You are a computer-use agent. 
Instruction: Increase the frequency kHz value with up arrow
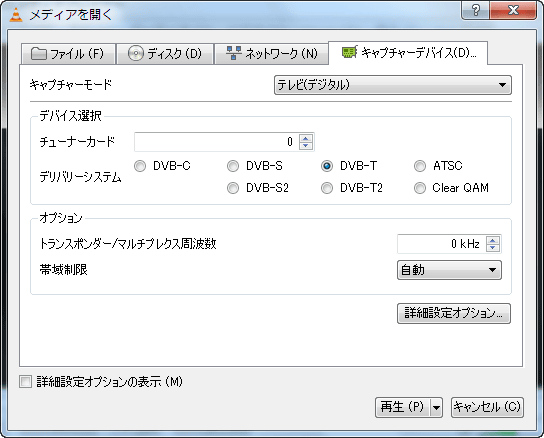[493, 240]
